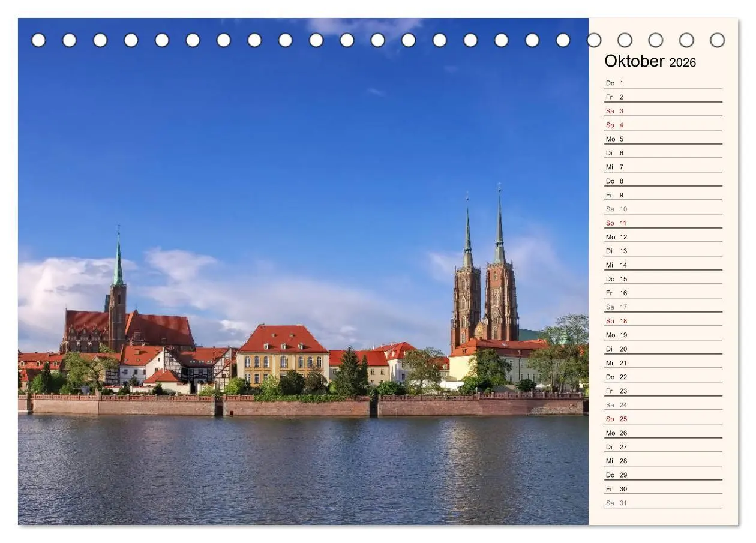Select the date row 'Di 20'
Screen dimensions: 756x543
point(663,349)
